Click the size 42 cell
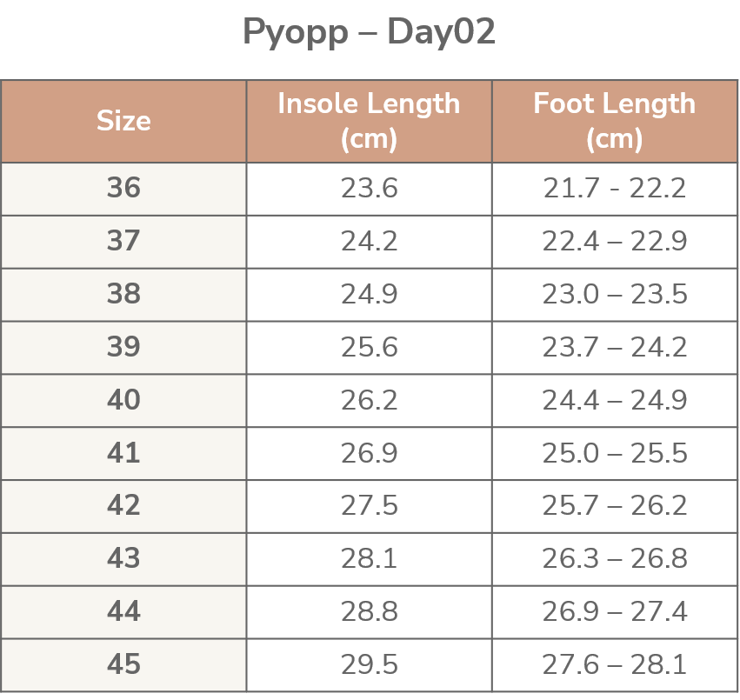The height and width of the screenshot is (700, 740). pos(123,506)
